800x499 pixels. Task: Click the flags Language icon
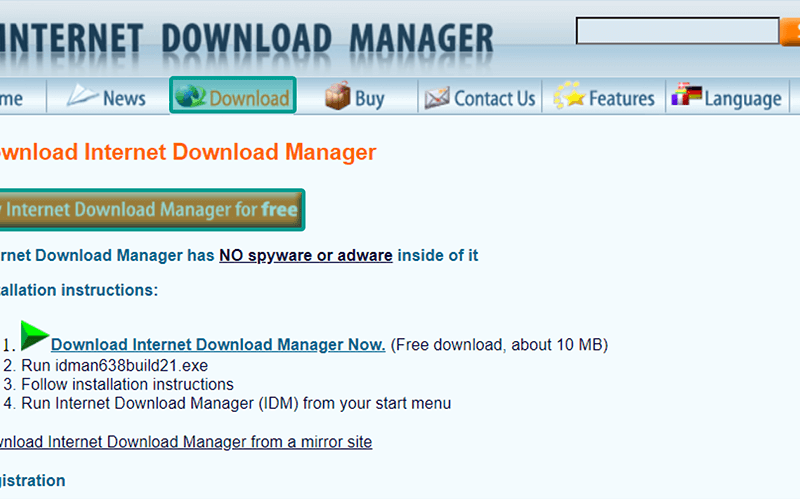(687, 94)
